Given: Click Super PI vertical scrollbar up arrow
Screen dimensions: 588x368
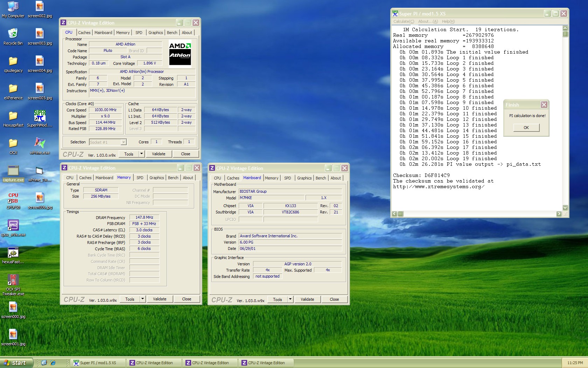Looking at the screenshot, I should 565,28.
